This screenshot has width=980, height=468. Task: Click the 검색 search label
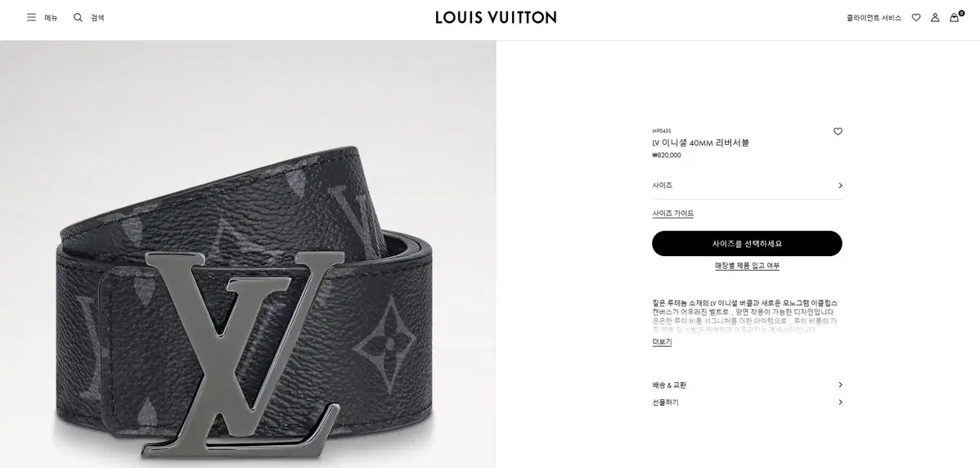(x=97, y=18)
